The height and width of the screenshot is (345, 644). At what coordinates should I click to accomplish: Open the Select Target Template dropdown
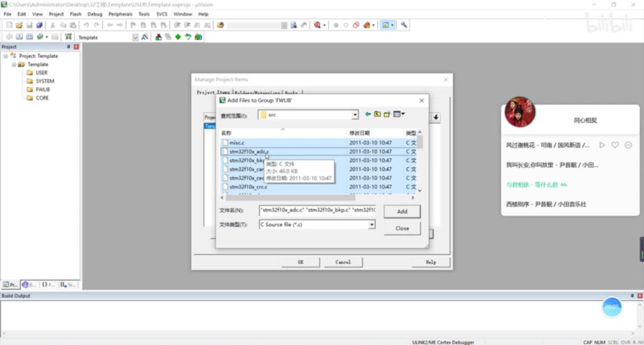click(135, 37)
